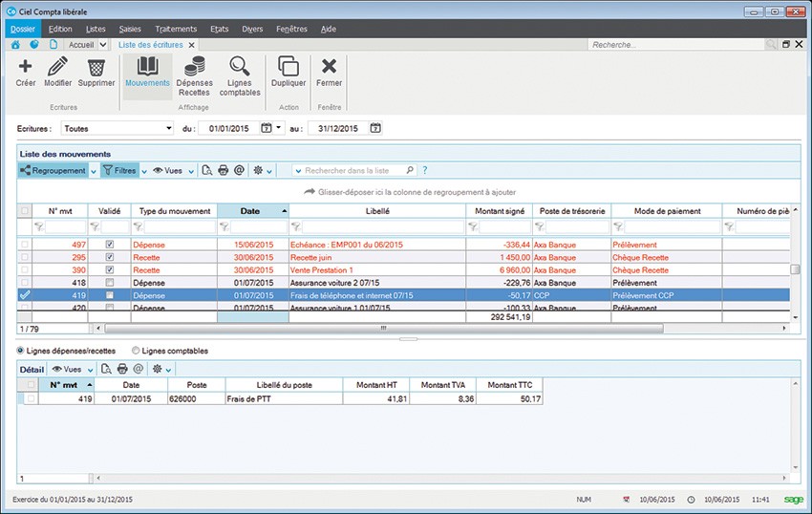
Task: Click printer icon in movements toolbar
Action: coord(224,170)
